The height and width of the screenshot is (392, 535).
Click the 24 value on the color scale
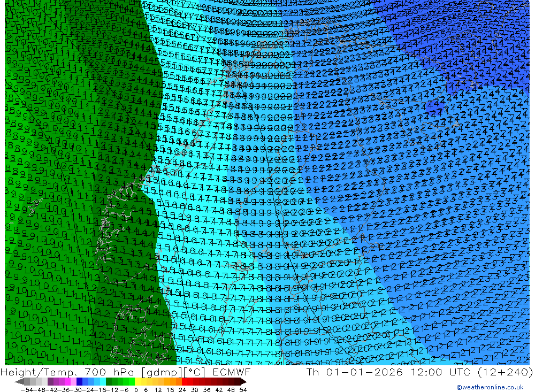pos(182,390)
